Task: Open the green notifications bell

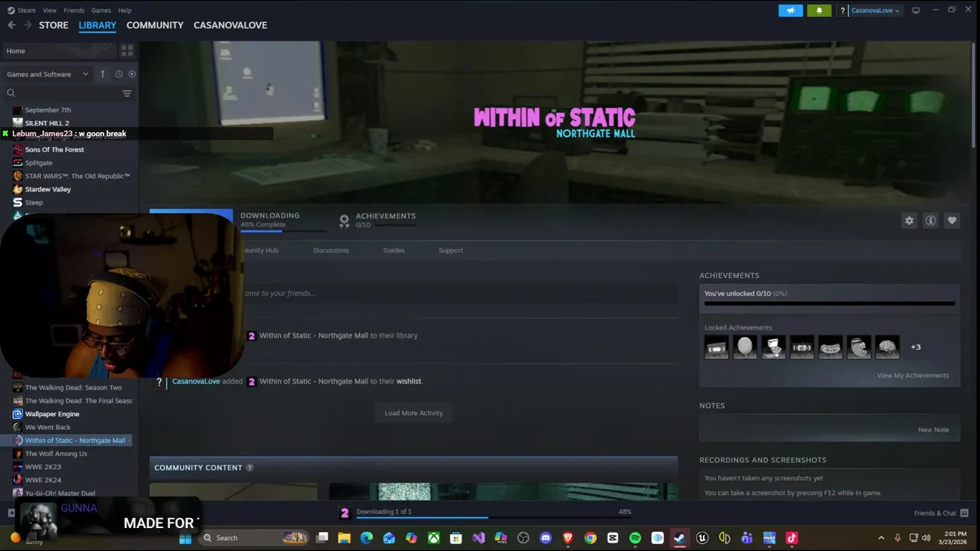Action: tap(818, 10)
